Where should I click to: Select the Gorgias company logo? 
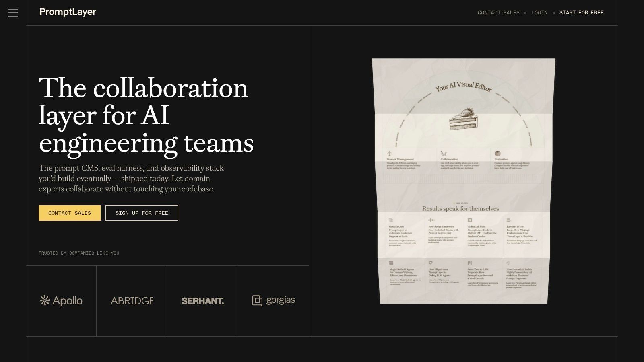(x=274, y=300)
